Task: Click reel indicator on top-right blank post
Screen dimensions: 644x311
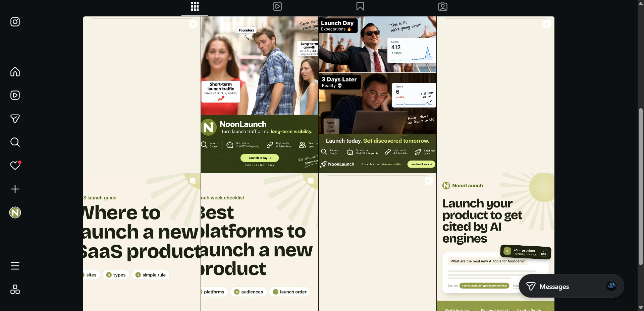Action: [547, 24]
